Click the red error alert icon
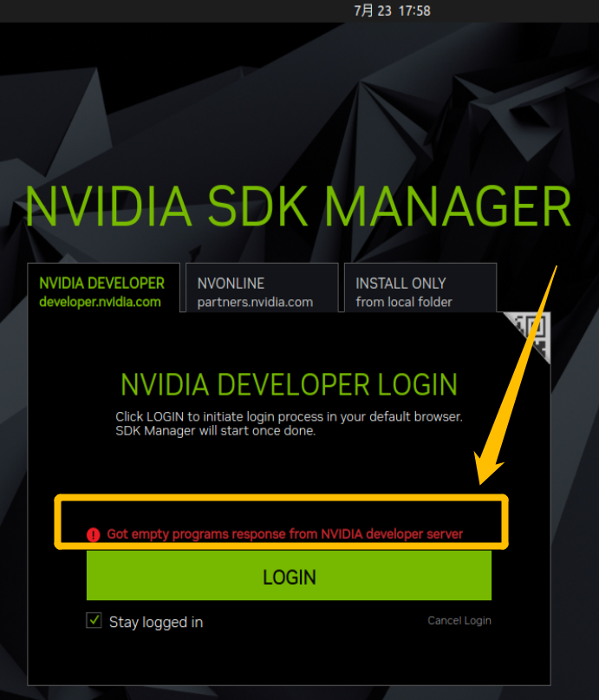 pyautogui.click(x=94, y=534)
